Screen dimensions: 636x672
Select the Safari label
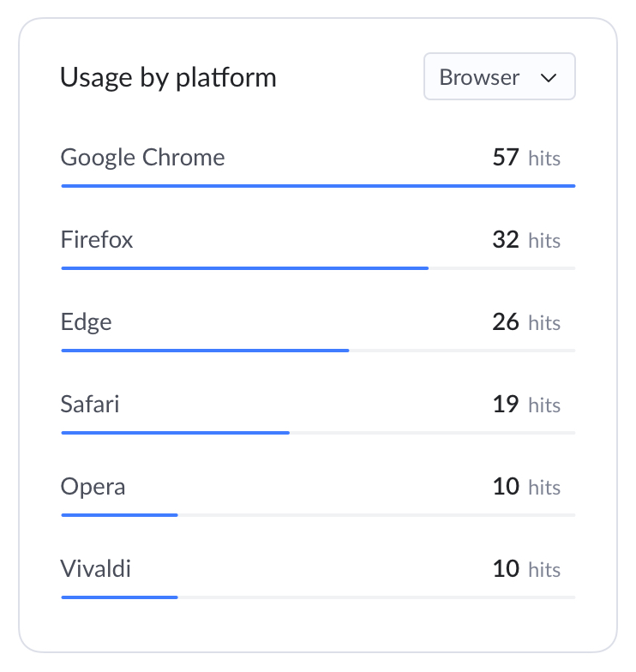(89, 405)
